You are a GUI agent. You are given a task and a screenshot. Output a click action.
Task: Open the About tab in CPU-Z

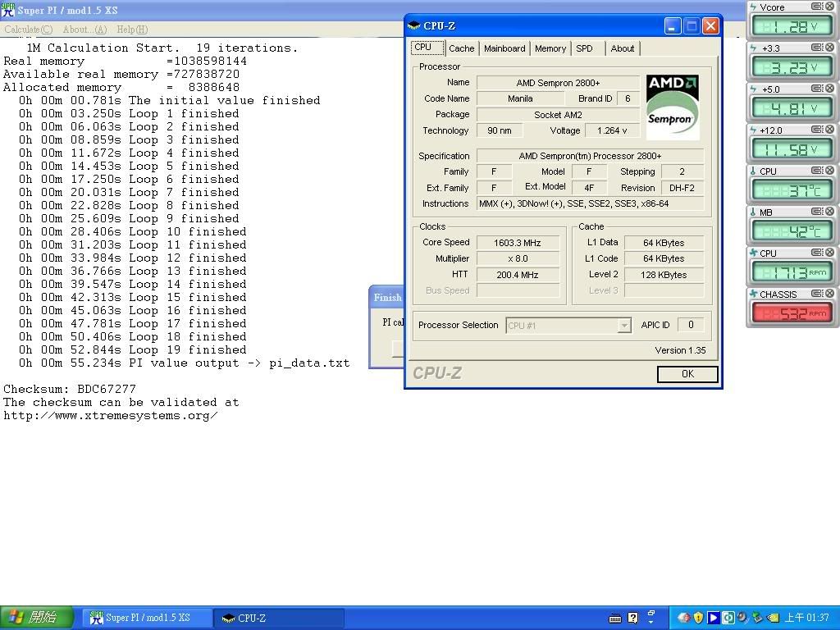pos(623,48)
